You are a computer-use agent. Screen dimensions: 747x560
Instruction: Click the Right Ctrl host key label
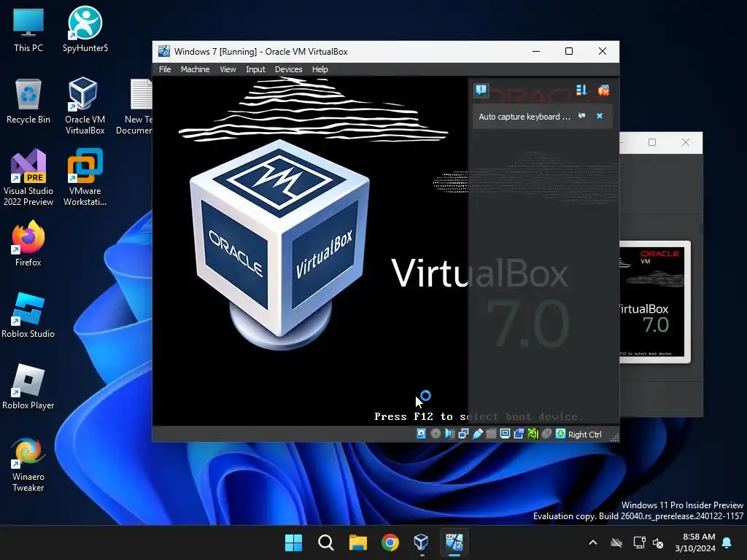coord(584,435)
